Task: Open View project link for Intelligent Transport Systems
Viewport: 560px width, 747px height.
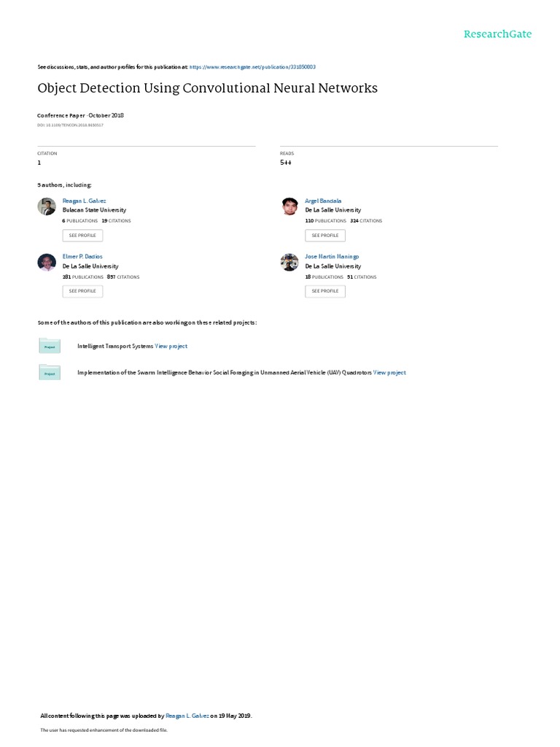Action: tap(171, 347)
